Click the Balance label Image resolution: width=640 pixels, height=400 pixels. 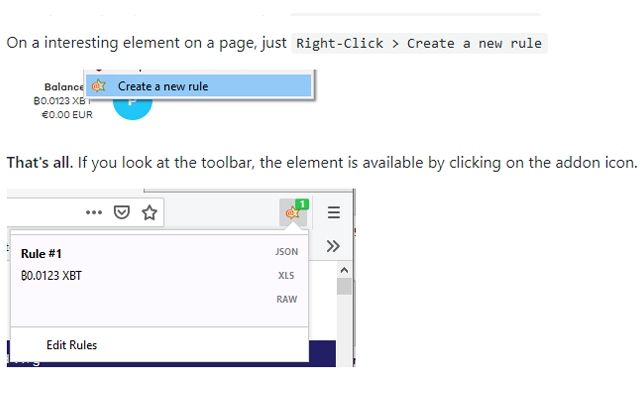coord(63,87)
